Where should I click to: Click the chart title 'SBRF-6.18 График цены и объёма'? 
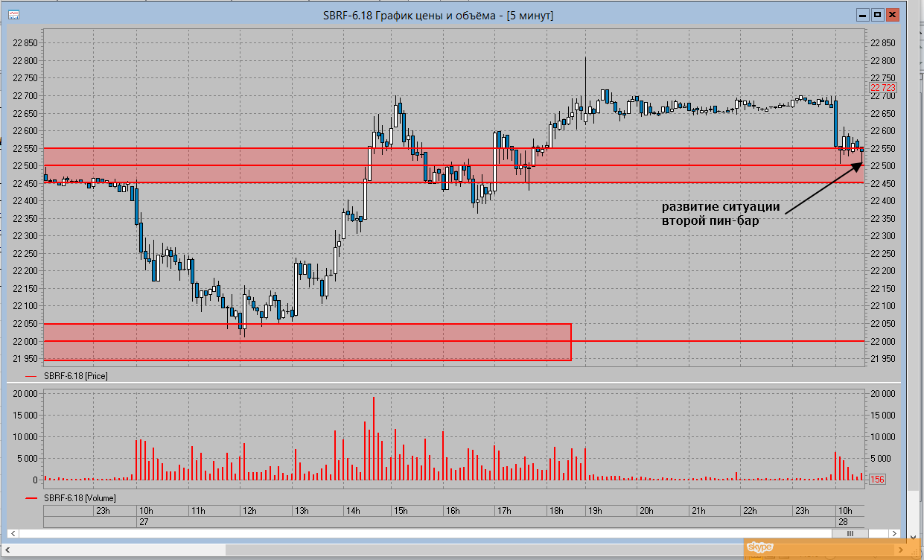tap(414, 15)
